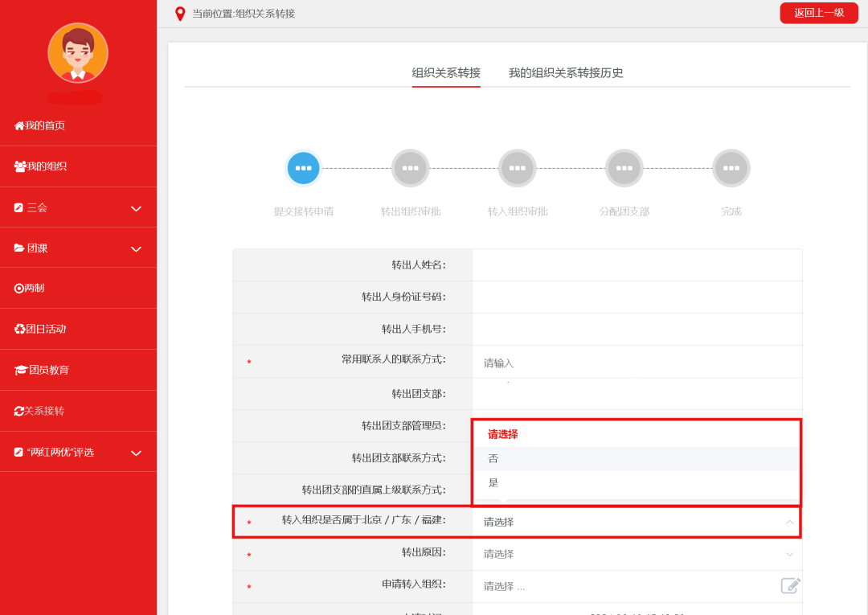This screenshot has height=615, width=868.
Task: Collapse the 转入组织是否属于北京/广东/福建 dropdown
Action: click(789, 522)
